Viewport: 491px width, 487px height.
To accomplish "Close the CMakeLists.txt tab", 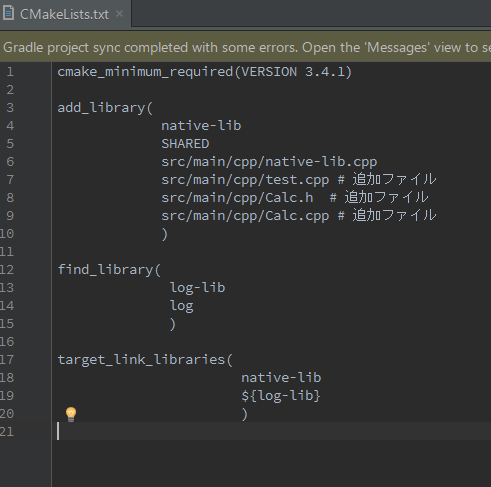I will click(x=119, y=14).
